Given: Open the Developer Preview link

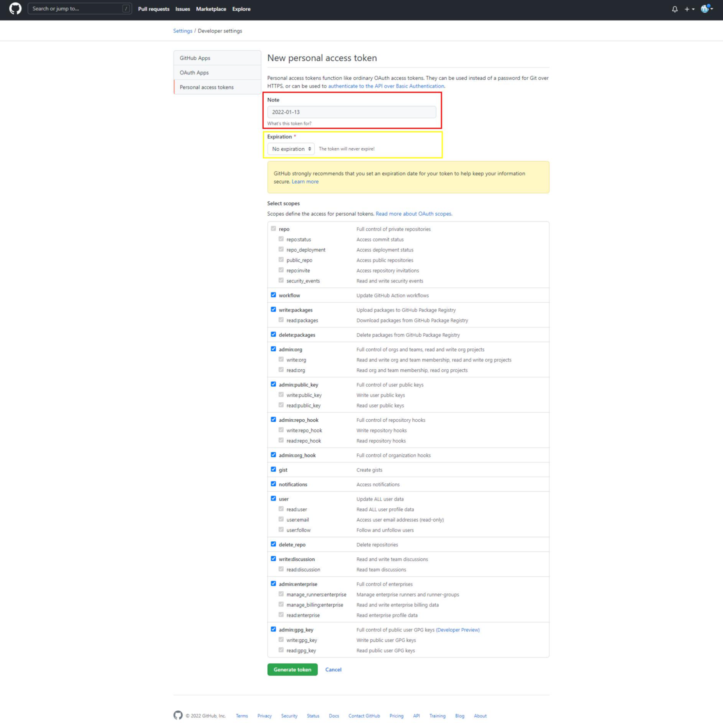Looking at the screenshot, I should pyautogui.click(x=458, y=630).
